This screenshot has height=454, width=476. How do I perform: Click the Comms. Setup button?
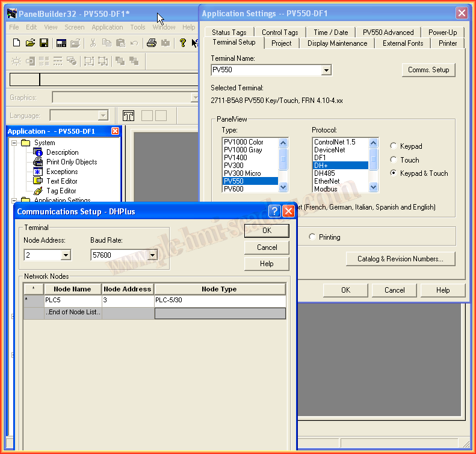click(428, 70)
